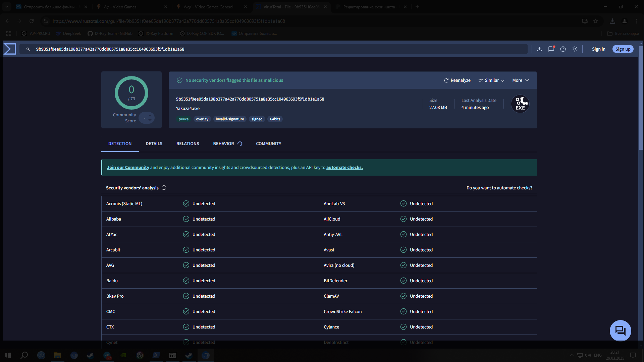The image size is (644, 362).
Task: Select the 27.08 MB size value
Action: coord(438,108)
